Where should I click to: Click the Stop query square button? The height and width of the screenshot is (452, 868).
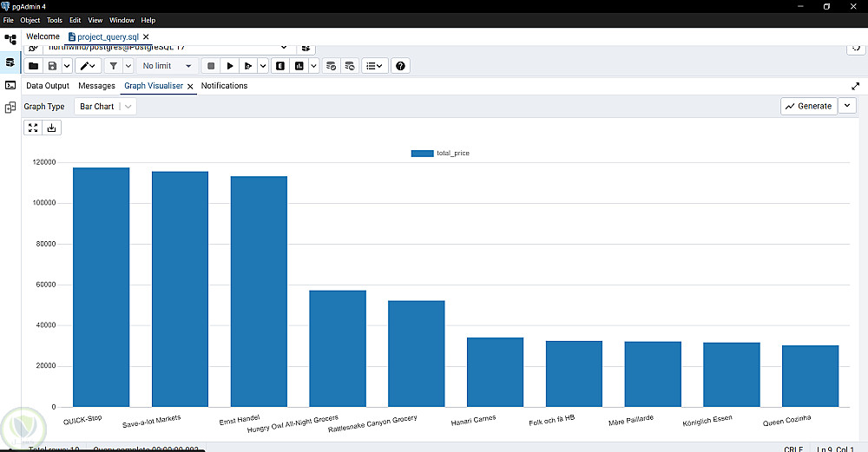point(210,66)
